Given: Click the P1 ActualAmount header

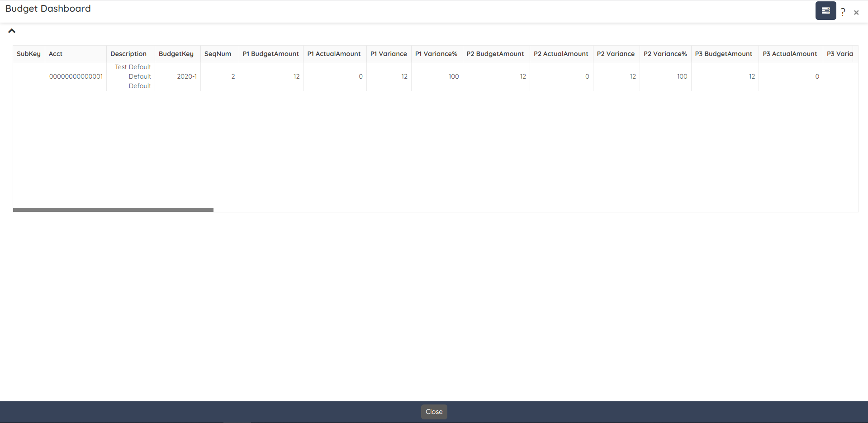Looking at the screenshot, I should (x=334, y=54).
